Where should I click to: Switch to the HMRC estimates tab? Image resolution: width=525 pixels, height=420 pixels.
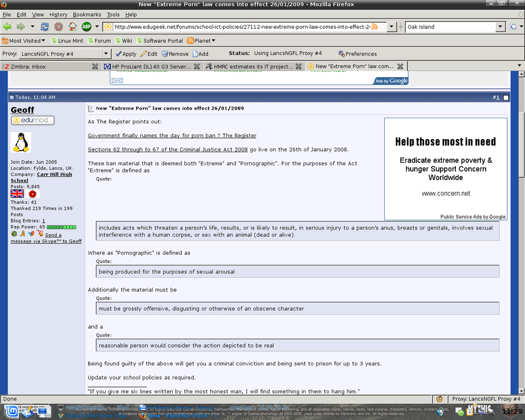coord(254,66)
